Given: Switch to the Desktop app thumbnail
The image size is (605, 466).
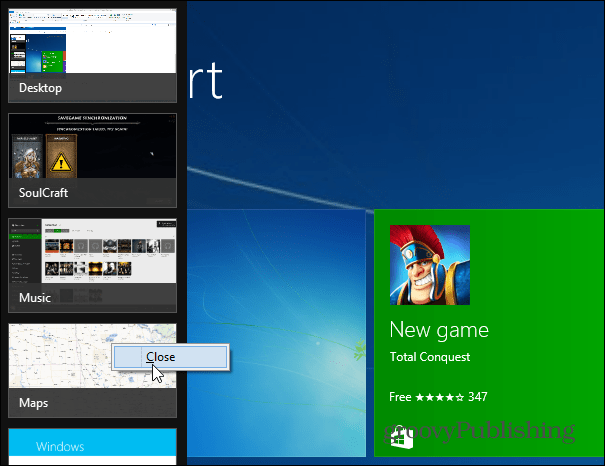Looking at the screenshot, I should coord(93,56).
